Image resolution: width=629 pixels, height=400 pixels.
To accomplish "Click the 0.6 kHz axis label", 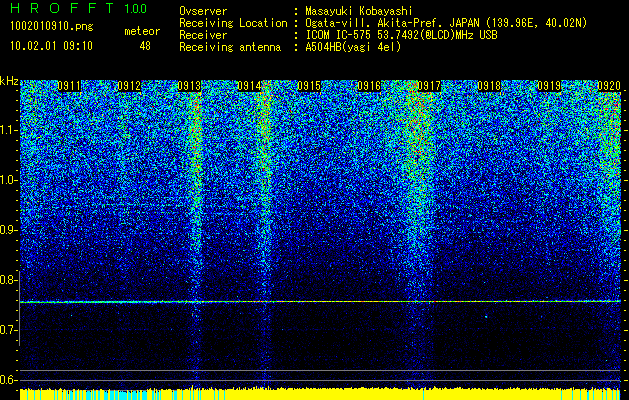I will pos(8,380).
